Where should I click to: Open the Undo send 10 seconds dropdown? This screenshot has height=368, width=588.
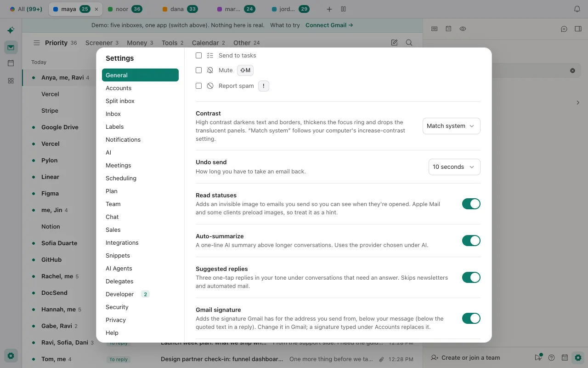pyautogui.click(x=454, y=167)
